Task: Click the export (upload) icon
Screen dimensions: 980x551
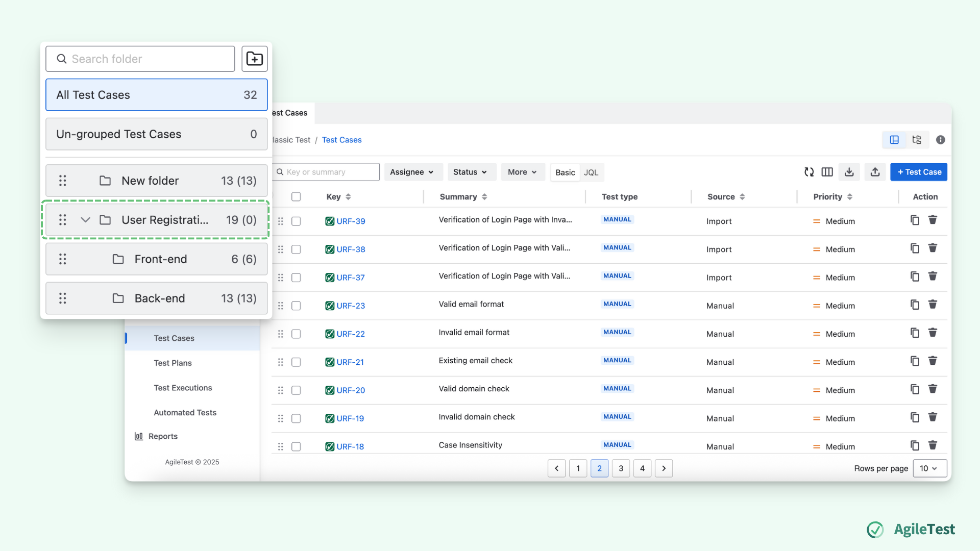Action: point(875,172)
